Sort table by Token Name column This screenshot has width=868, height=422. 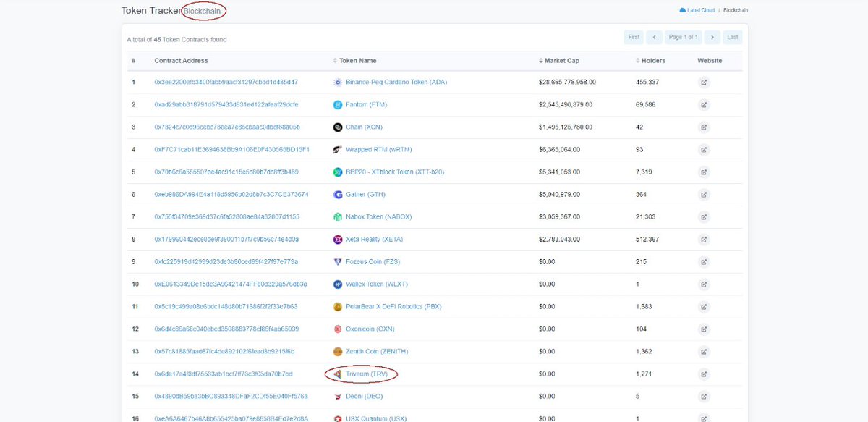click(x=354, y=61)
